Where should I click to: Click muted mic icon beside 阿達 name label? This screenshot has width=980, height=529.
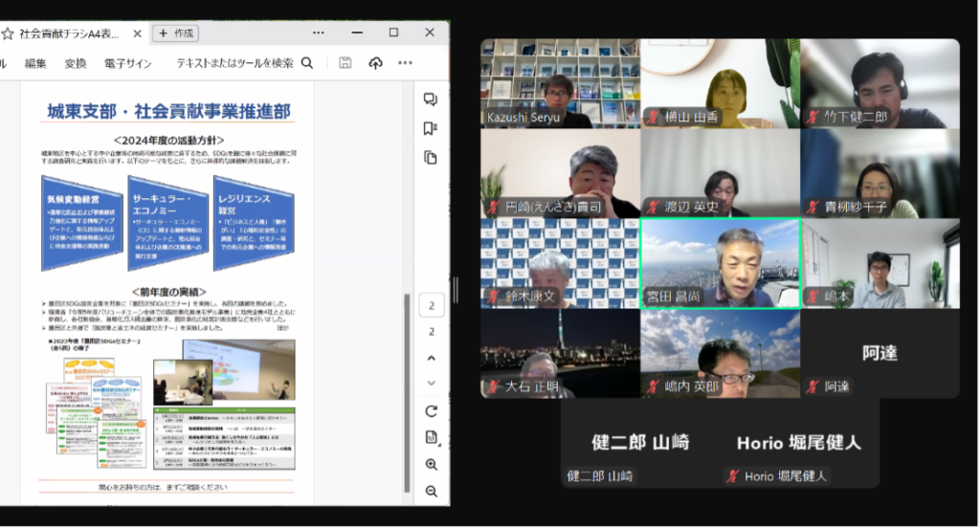813,386
